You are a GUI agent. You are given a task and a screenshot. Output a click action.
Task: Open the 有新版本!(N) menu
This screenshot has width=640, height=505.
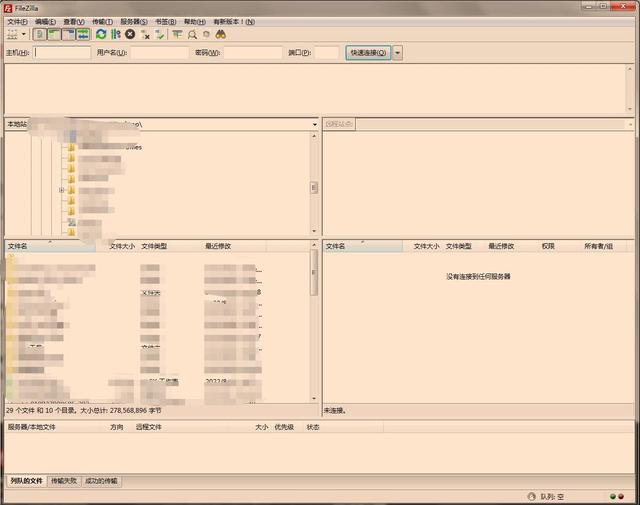pos(234,22)
